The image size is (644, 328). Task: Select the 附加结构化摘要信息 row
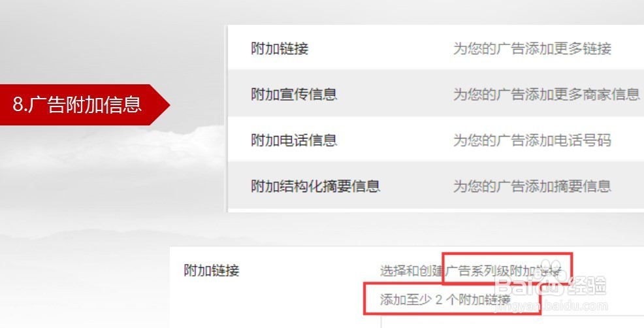436,186
